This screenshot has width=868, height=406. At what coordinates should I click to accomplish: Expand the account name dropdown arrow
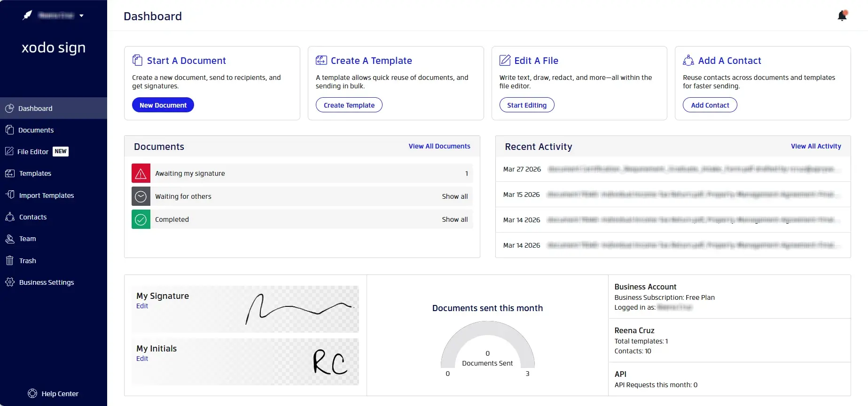point(82,16)
